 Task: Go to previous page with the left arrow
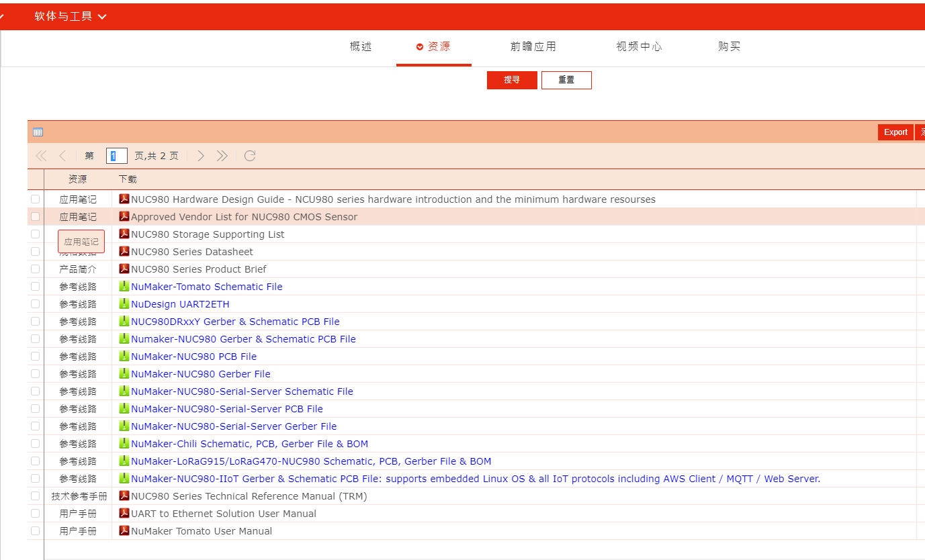click(x=63, y=155)
